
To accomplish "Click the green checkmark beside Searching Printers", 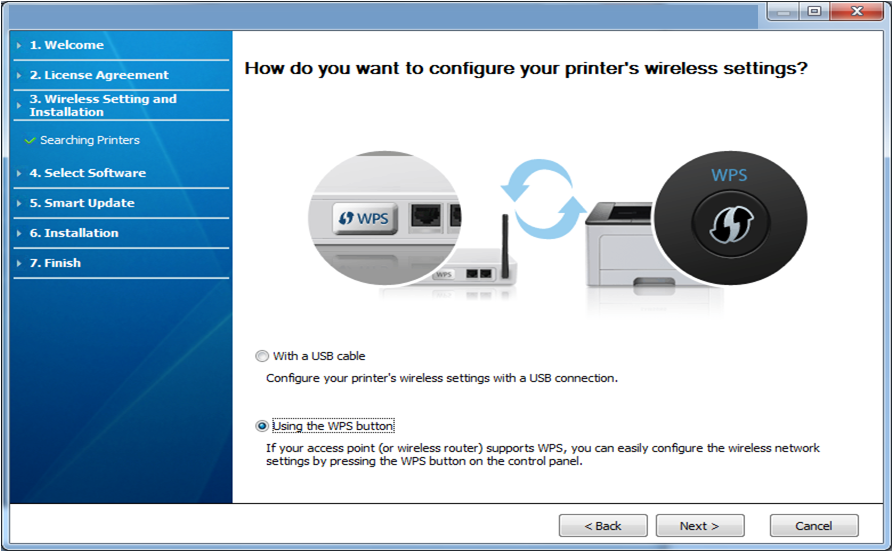I will pyautogui.click(x=30, y=141).
